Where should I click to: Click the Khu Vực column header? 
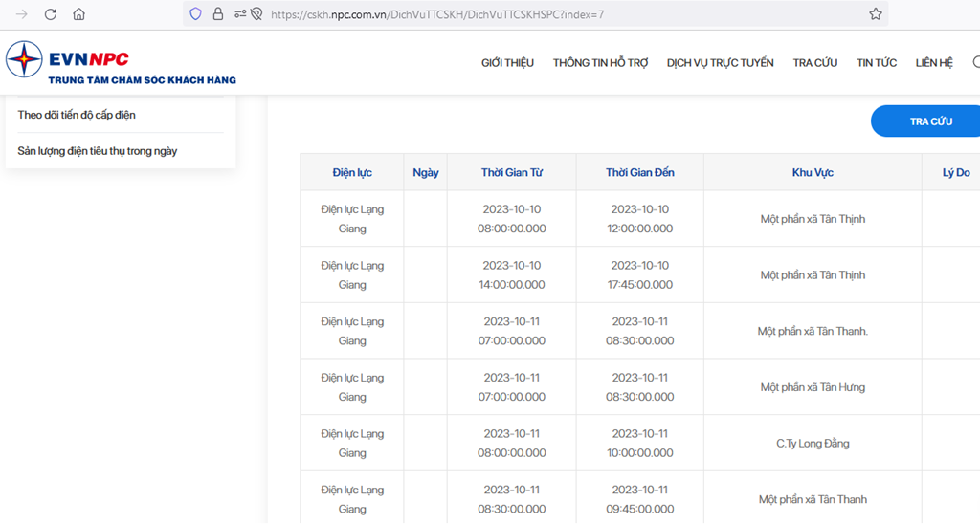click(x=813, y=172)
